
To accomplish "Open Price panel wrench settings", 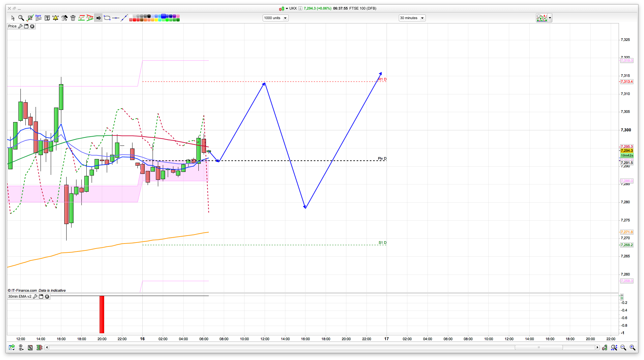I will click(20, 26).
